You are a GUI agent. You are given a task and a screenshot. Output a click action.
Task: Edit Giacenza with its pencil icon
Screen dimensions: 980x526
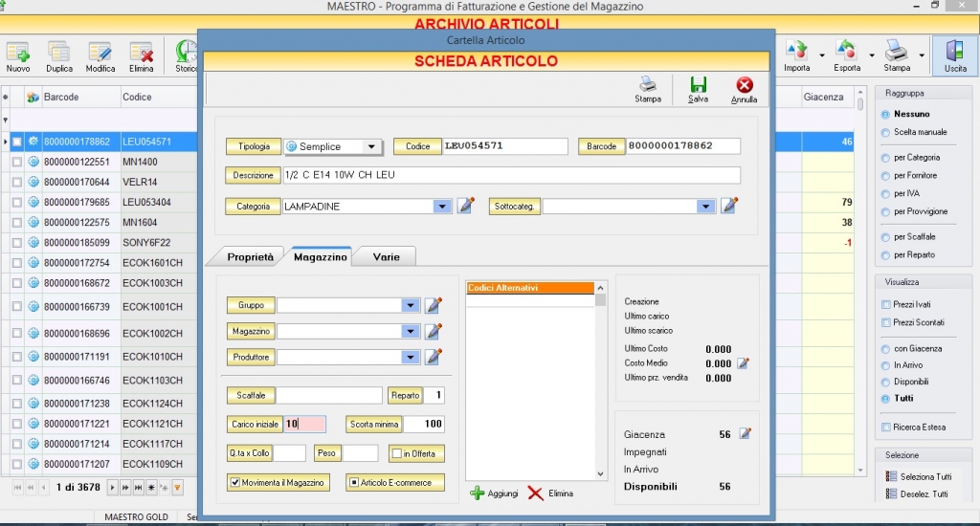pyautogui.click(x=745, y=433)
